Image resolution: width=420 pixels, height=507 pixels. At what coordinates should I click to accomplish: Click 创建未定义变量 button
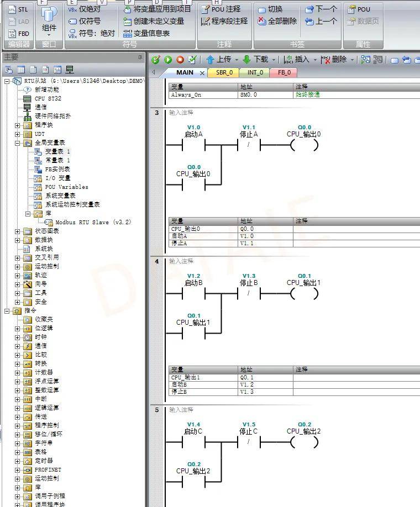click(x=154, y=22)
